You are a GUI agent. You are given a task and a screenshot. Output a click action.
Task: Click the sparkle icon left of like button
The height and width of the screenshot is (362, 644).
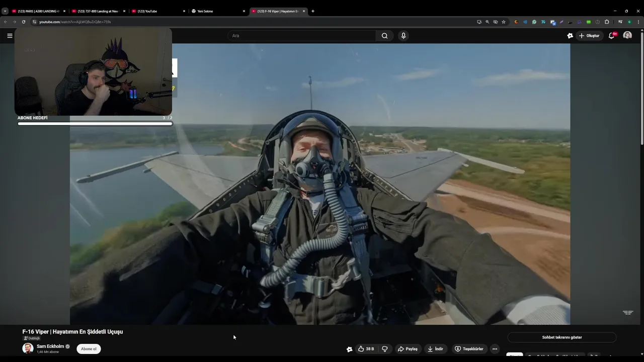tap(349, 349)
